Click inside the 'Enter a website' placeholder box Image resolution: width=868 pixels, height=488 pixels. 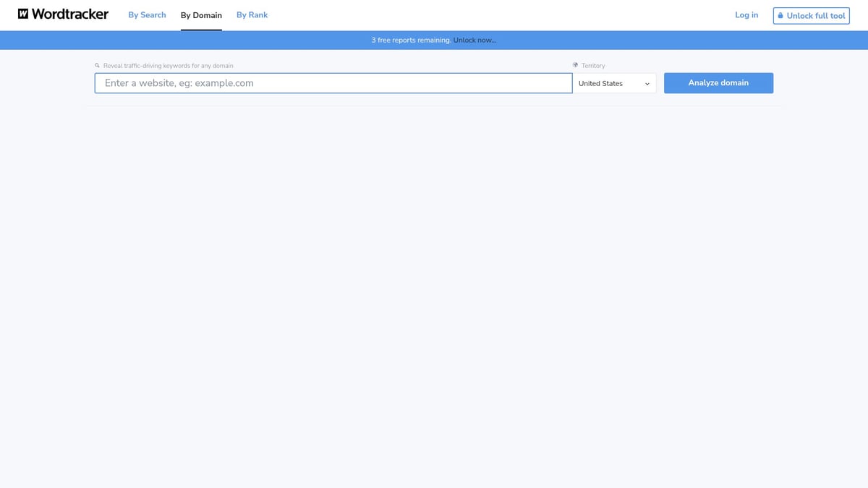(x=333, y=82)
